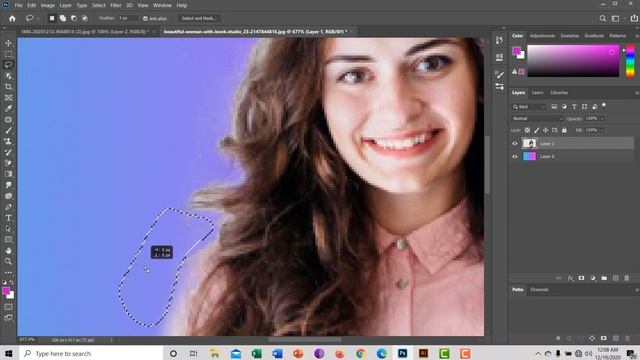This screenshot has height=360, width=640.
Task: Open the History panel icon
Action: [x=499, y=40]
